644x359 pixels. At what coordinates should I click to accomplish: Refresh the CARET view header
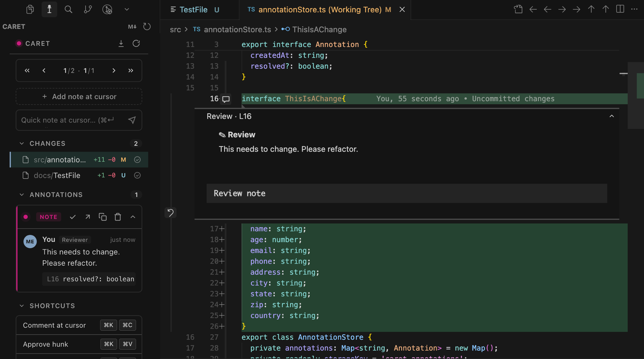(x=147, y=26)
